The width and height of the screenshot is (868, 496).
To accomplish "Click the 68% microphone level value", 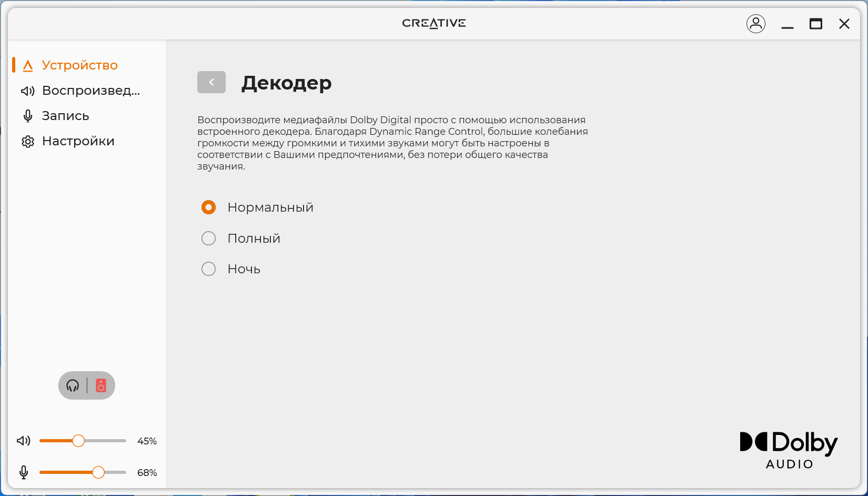I will pyautogui.click(x=147, y=473).
